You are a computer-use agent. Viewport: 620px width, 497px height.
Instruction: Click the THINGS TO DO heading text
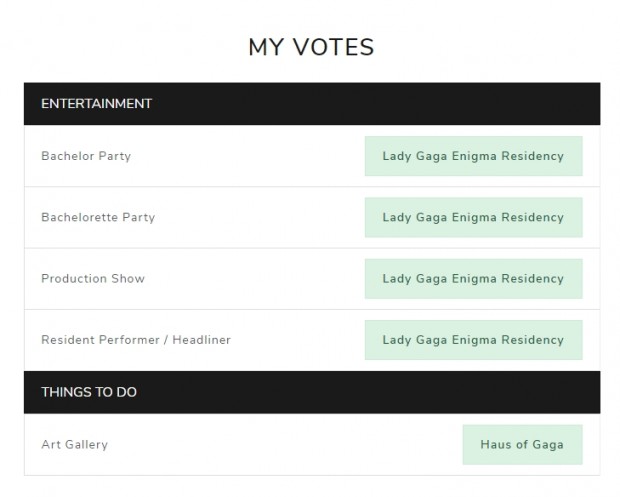89,392
